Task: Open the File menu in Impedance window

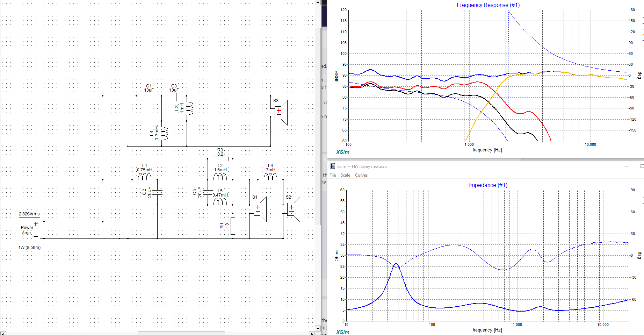Action: pos(333,175)
